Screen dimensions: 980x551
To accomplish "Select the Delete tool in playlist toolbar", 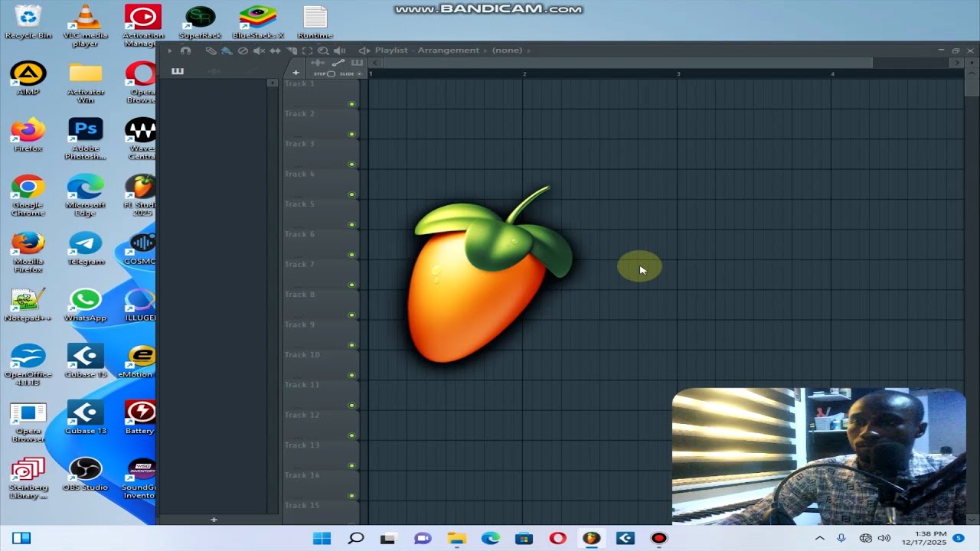I will pyautogui.click(x=243, y=51).
